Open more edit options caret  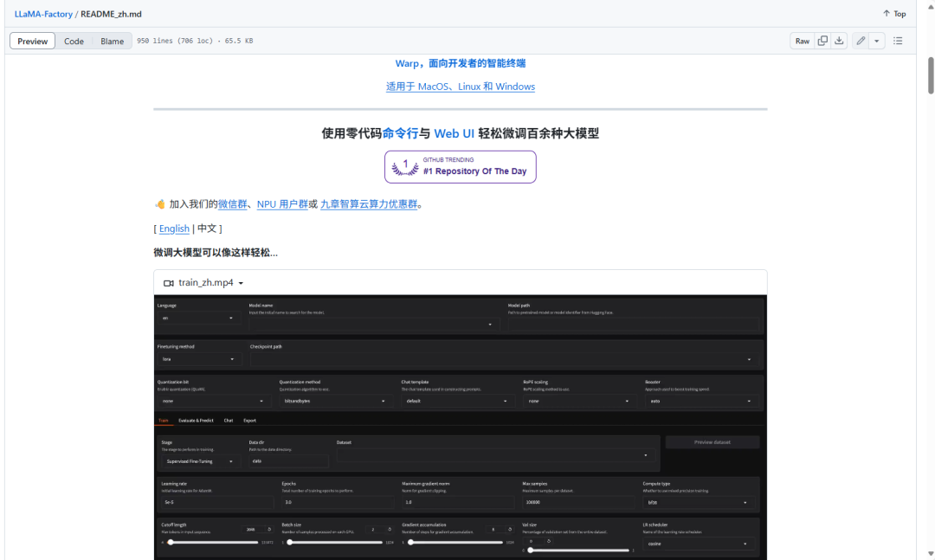[876, 41]
